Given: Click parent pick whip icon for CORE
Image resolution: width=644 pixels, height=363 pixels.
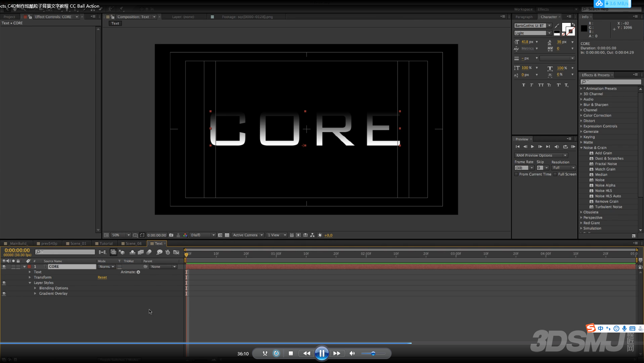Looking at the screenshot, I should [x=145, y=267].
